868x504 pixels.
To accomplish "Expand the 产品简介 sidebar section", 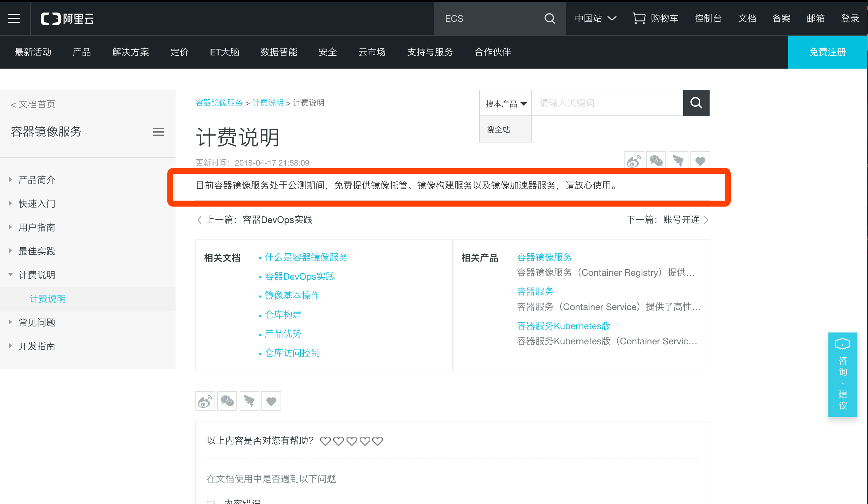I will [37, 180].
